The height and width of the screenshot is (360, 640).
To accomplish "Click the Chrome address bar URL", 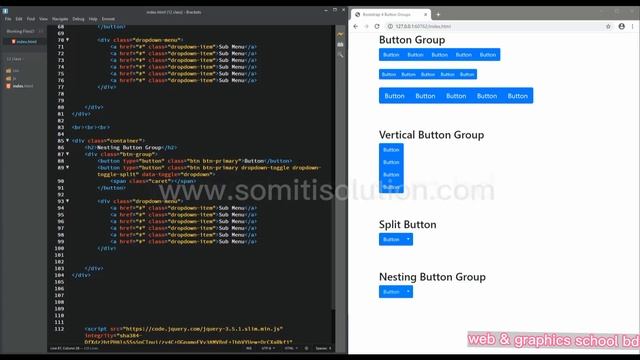I will [423, 26].
